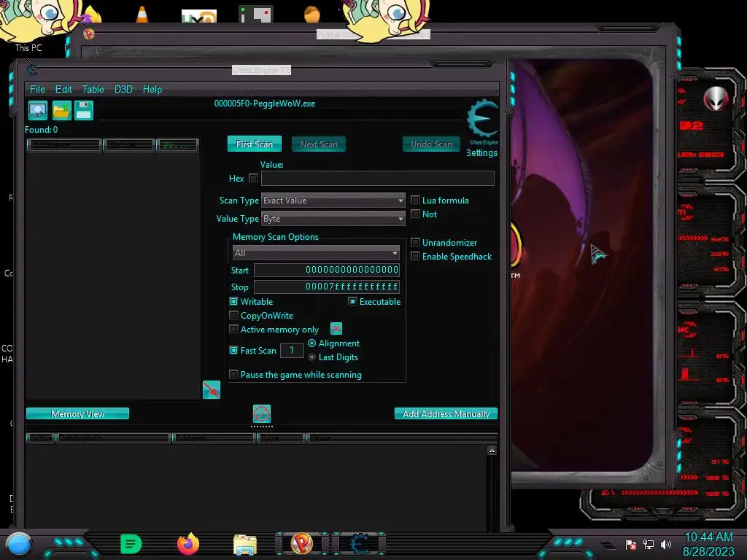Open the D3D menu

(123, 89)
